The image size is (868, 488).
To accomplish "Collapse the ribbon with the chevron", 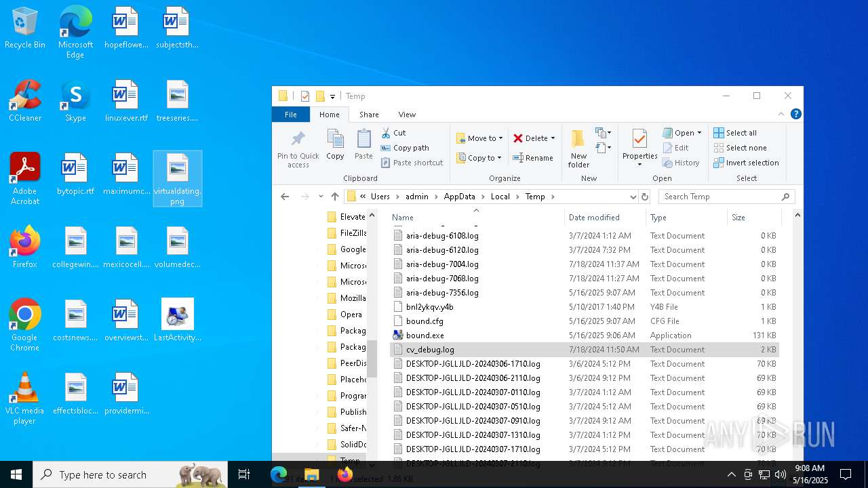I will tap(781, 114).
